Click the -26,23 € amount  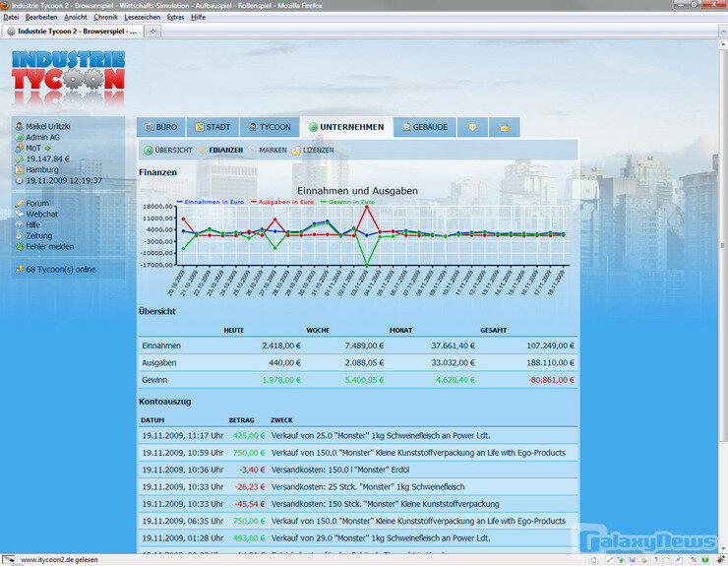click(x=250, y=487)
